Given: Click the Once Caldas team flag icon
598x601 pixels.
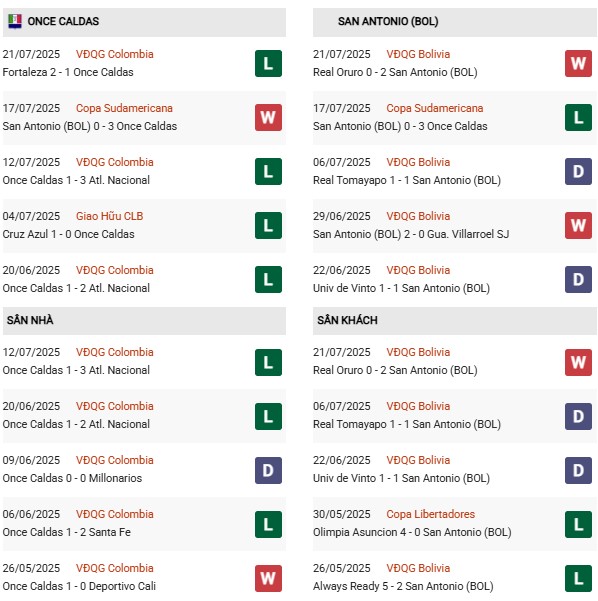Looking at the screenshot, I should click(15, 21).
